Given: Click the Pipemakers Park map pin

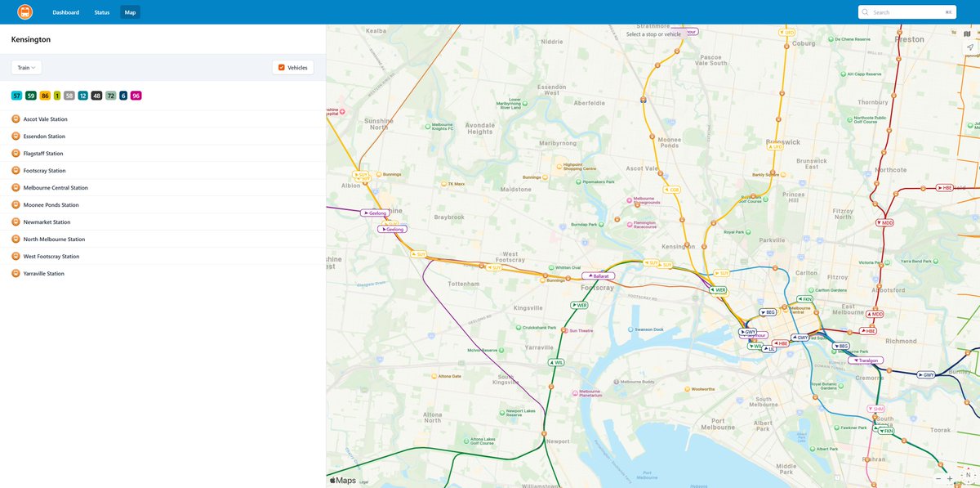Looking at the screenshot, I should tap(577, 181).
